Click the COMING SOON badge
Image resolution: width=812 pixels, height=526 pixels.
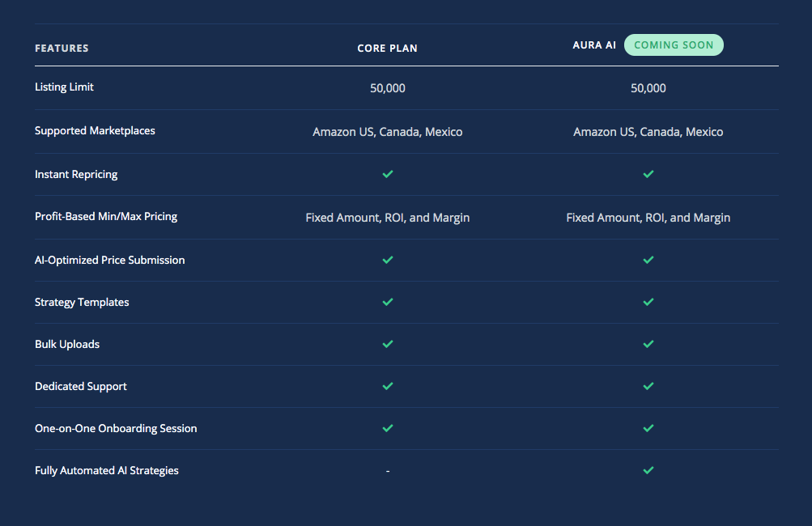tap(674, 45)
